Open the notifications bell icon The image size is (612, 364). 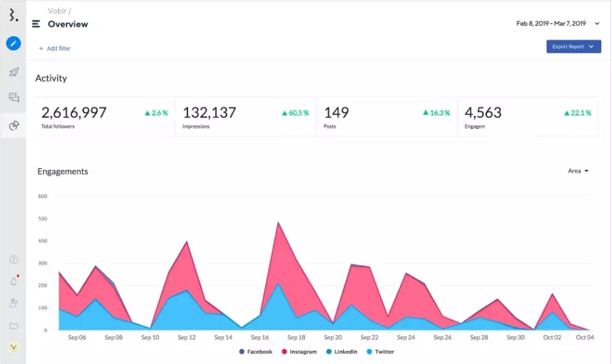point(14,281)
